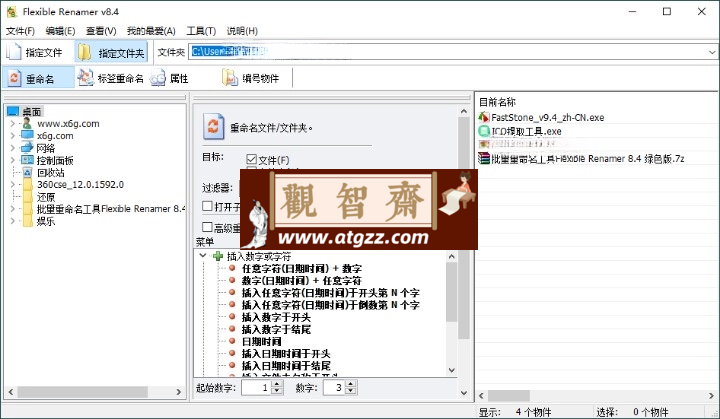The width and height of the screenshot is (720, 419).
Task: Click the 起始数字 value field
Action: [x=256, y=387]
